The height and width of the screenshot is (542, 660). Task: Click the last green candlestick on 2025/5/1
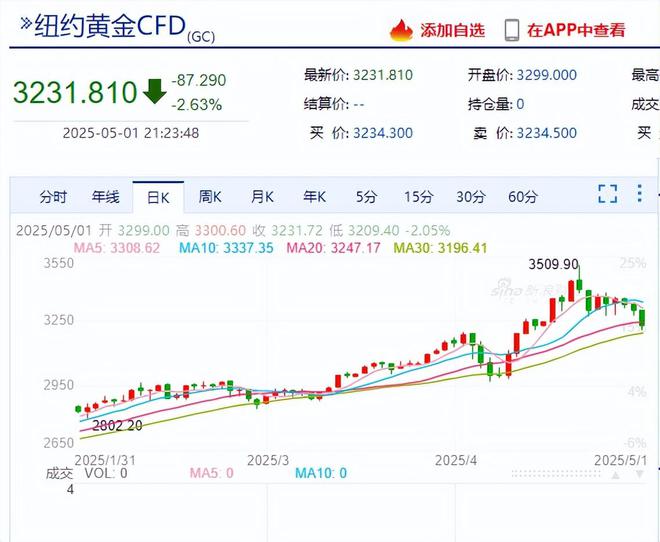pyautogui.click(x=642, y=319)
